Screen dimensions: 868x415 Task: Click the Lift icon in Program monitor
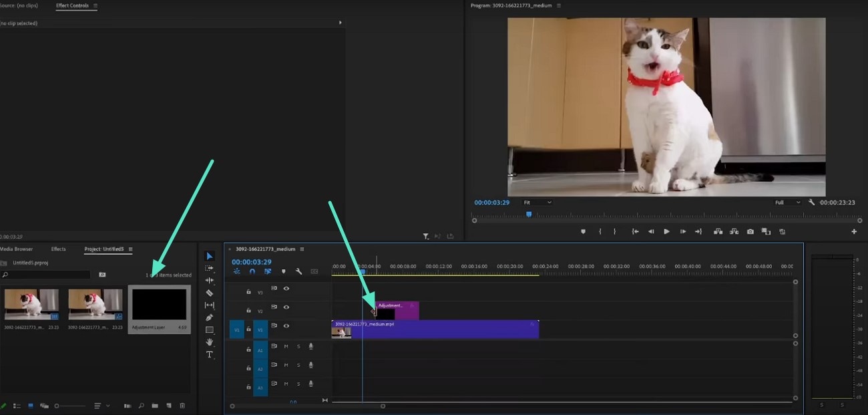pyautogui.click(x=717, y=231)
